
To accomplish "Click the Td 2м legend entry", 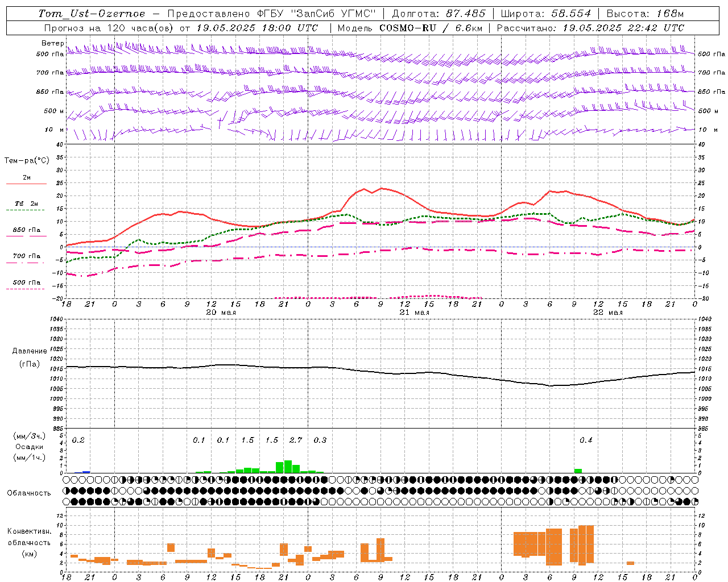I will point(26,203).
